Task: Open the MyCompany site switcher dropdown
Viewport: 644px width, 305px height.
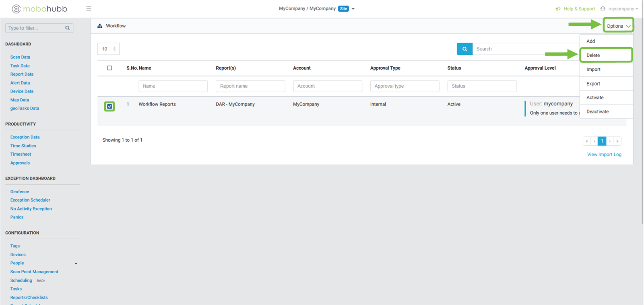Action: 353,9
